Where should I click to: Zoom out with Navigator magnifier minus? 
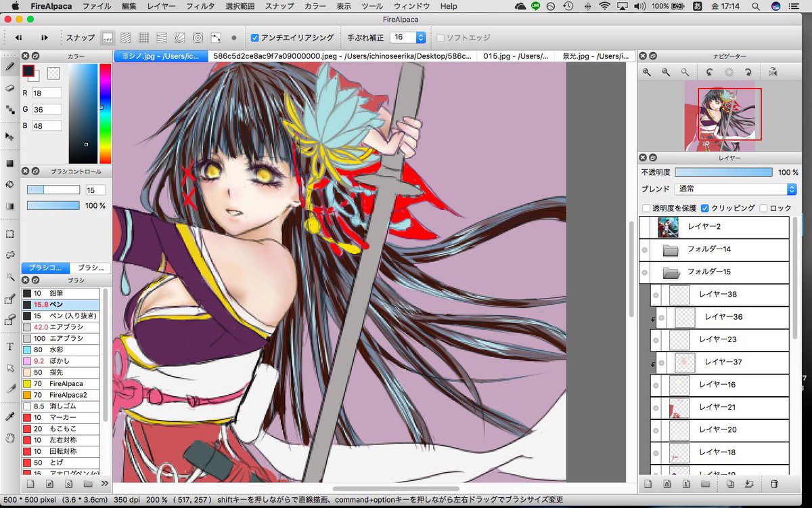coord(667,72)
